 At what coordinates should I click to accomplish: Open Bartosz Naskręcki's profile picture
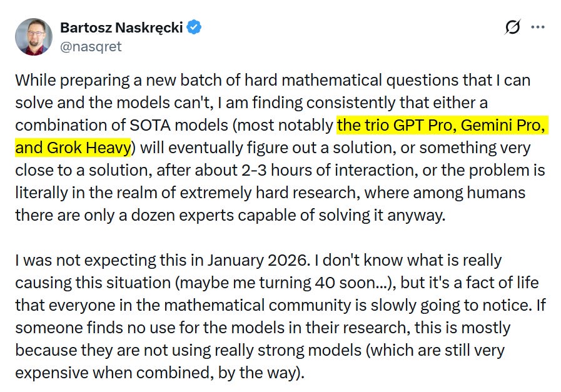34,37
